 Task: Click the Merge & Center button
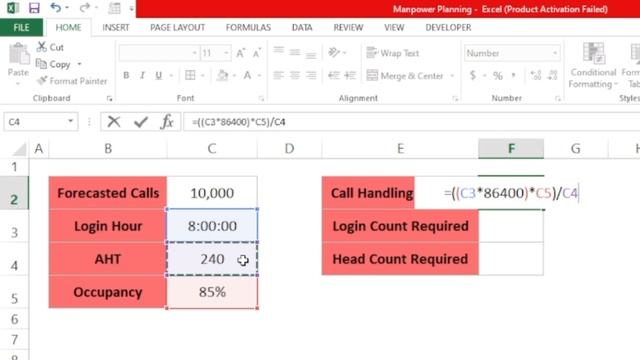(404, 76)
